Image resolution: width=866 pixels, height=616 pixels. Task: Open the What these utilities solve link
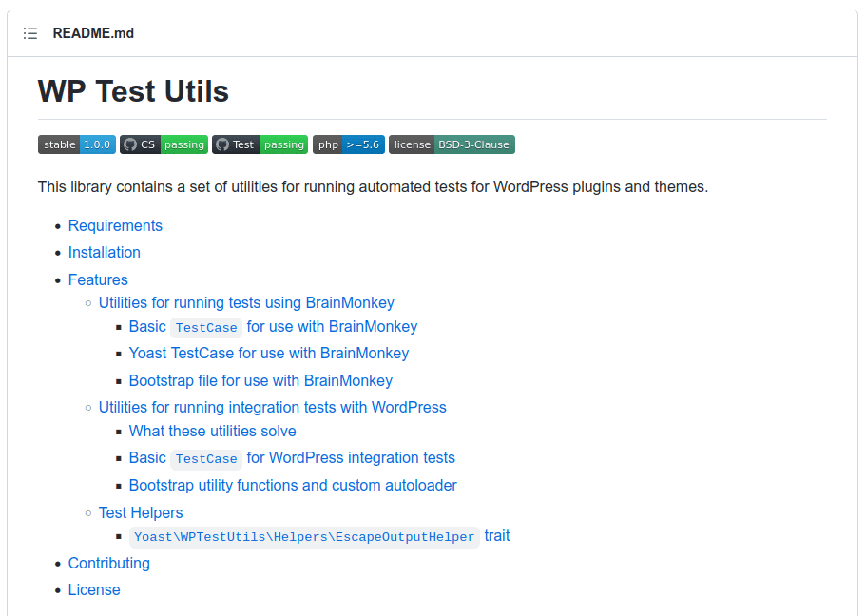tap(212, 431)
